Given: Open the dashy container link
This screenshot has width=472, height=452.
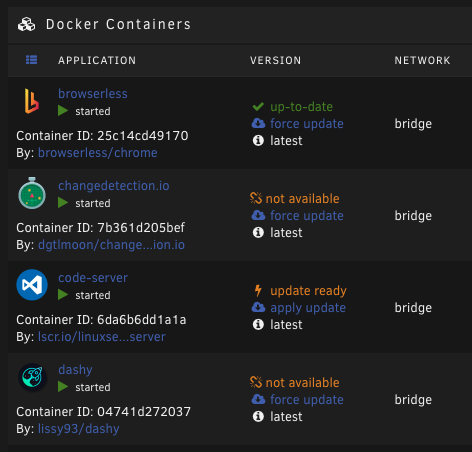Looking at the screenshot, I should 75,370.
